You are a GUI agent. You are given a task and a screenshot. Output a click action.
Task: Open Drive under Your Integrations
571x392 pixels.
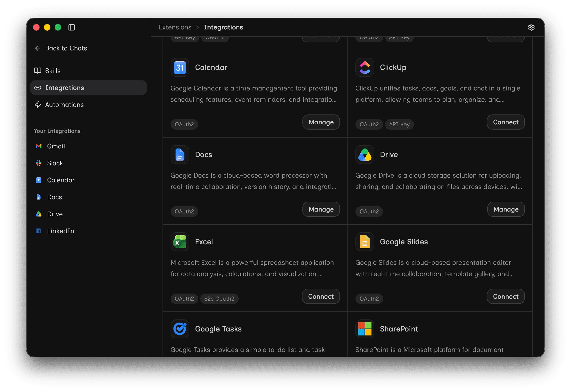[88, 214]
